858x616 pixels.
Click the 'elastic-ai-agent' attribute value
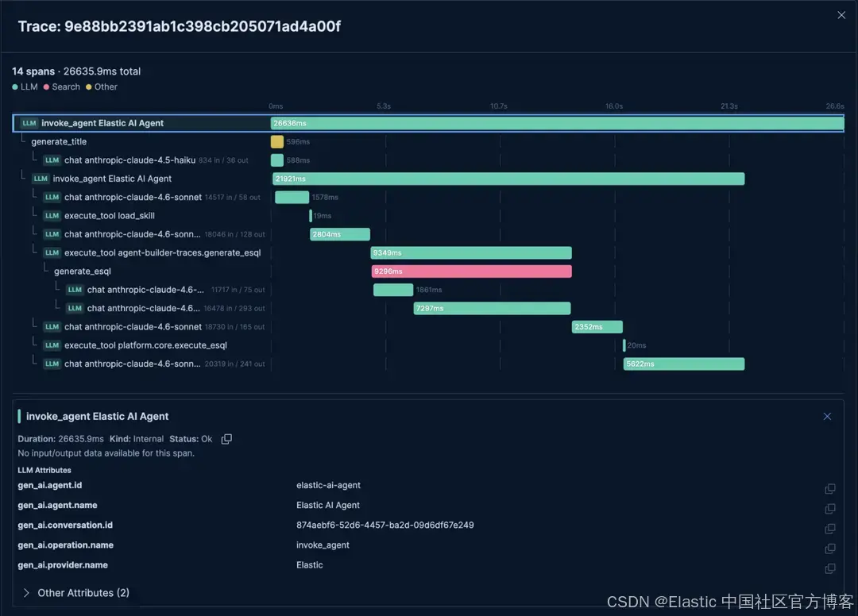[x=328, y=485]
